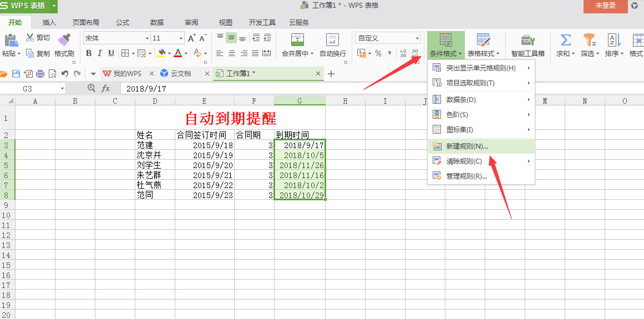Click the Print Preview icon
The width and height of the screenshot is (644, 319).
click(53, 74)
